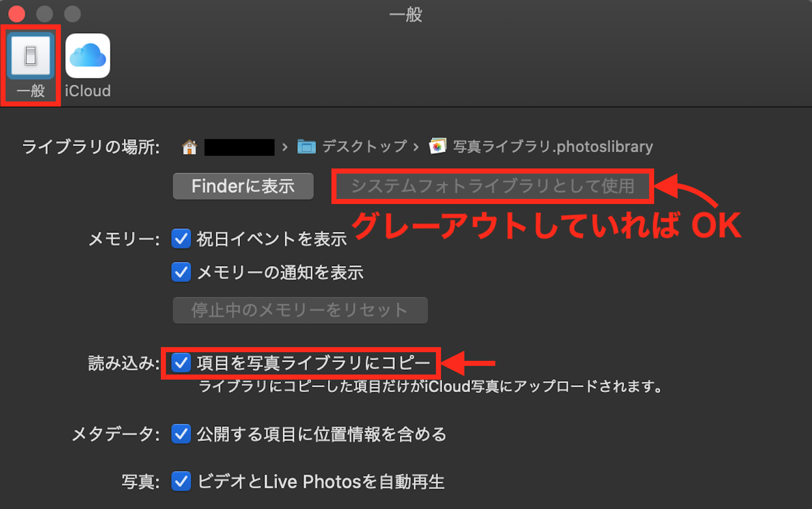Image resolution: width=812 pixels, height=509 pixels.
Task: Click the red close window button
Action: 17,14
